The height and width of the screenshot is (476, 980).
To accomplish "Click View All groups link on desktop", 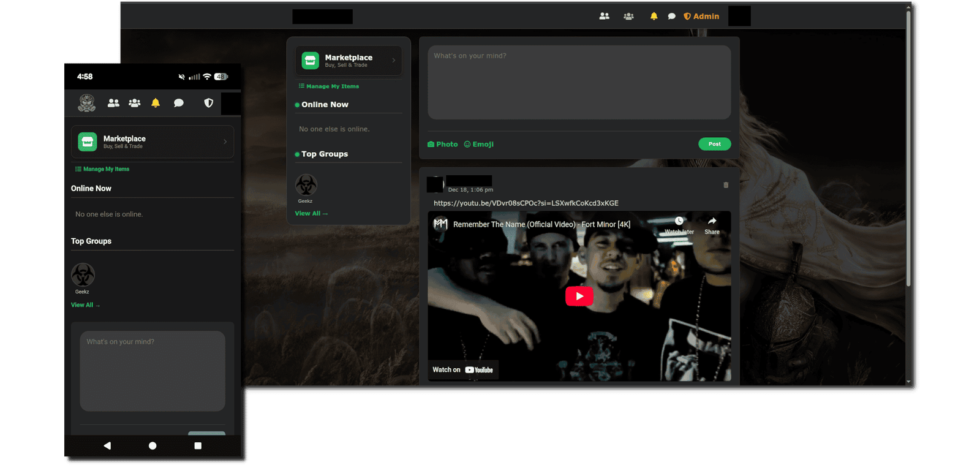I will tap(311, 213).
